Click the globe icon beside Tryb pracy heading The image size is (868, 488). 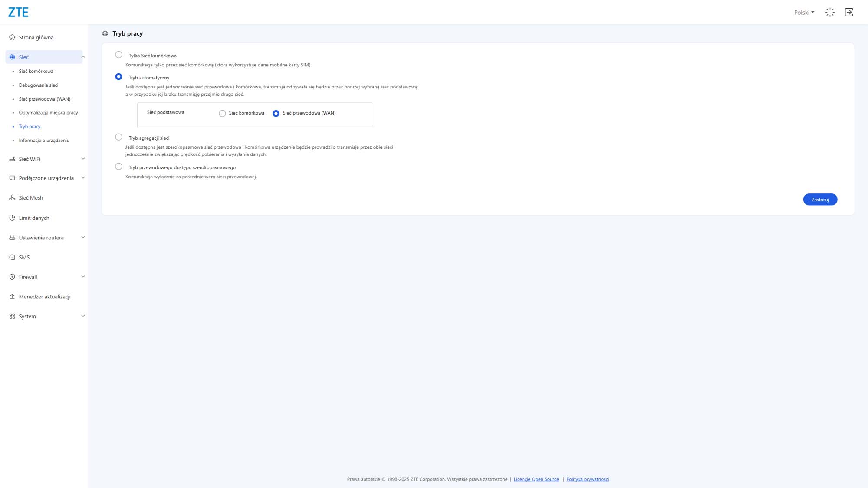[105, 33]
